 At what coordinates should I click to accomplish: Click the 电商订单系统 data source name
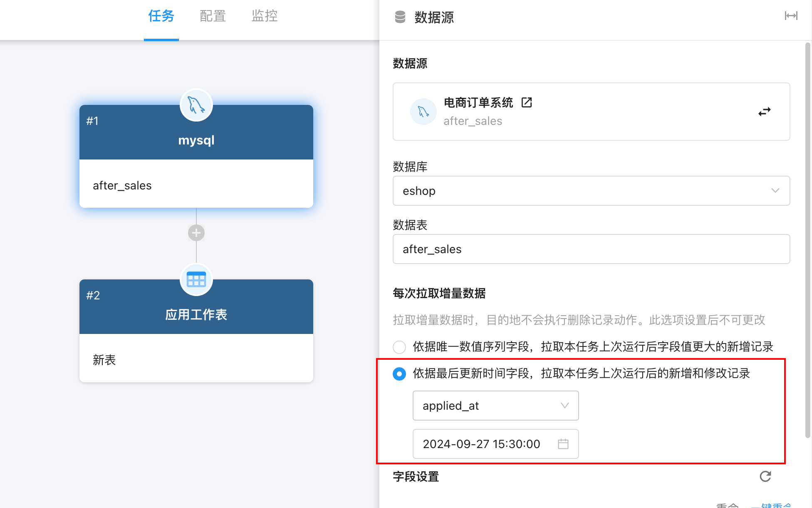click(x=478, y=102)
